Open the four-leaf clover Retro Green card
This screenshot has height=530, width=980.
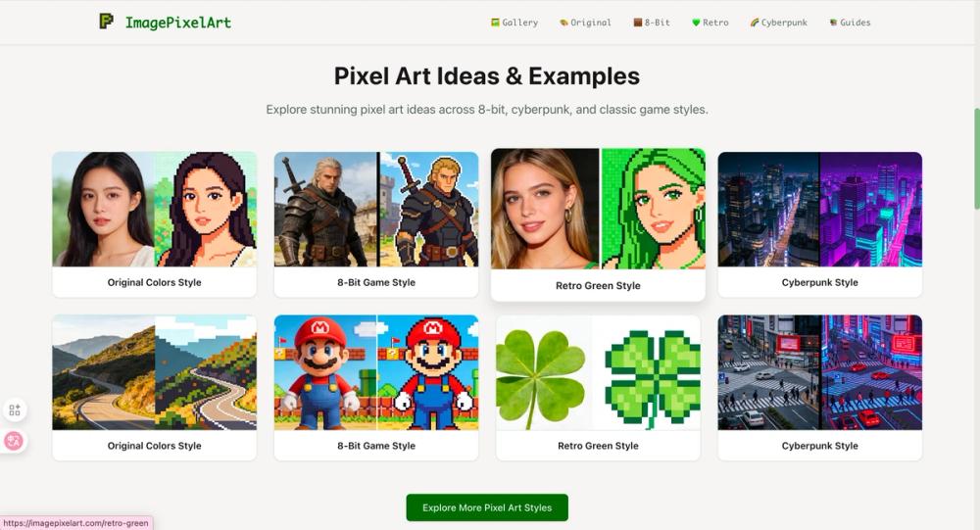click(x=598, y=388)
